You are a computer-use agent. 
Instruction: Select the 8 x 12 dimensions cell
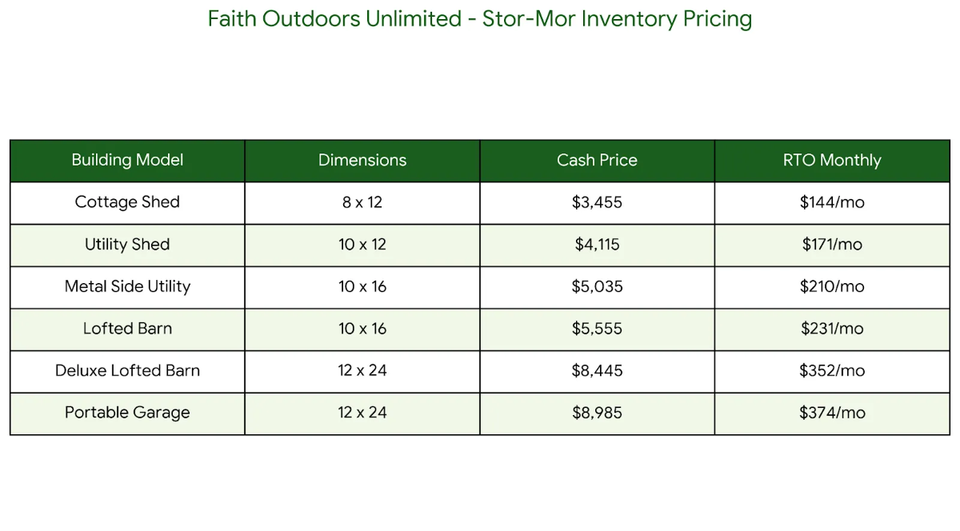pos(362,202)
